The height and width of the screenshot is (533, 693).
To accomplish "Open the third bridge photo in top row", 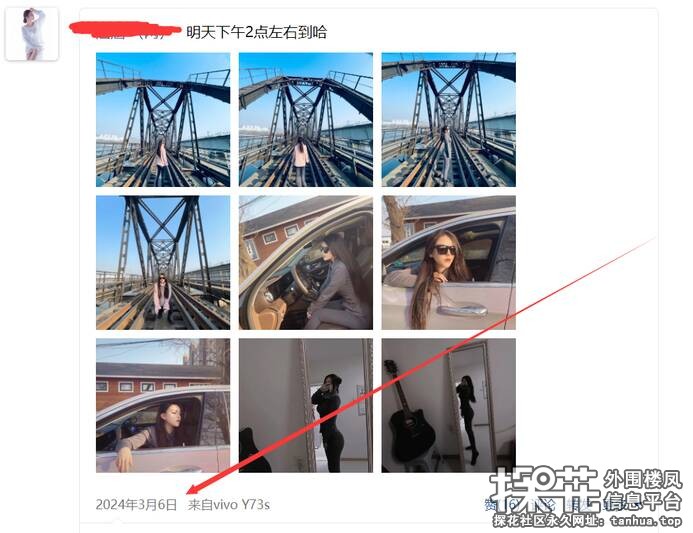I will [x=449, y=119].
